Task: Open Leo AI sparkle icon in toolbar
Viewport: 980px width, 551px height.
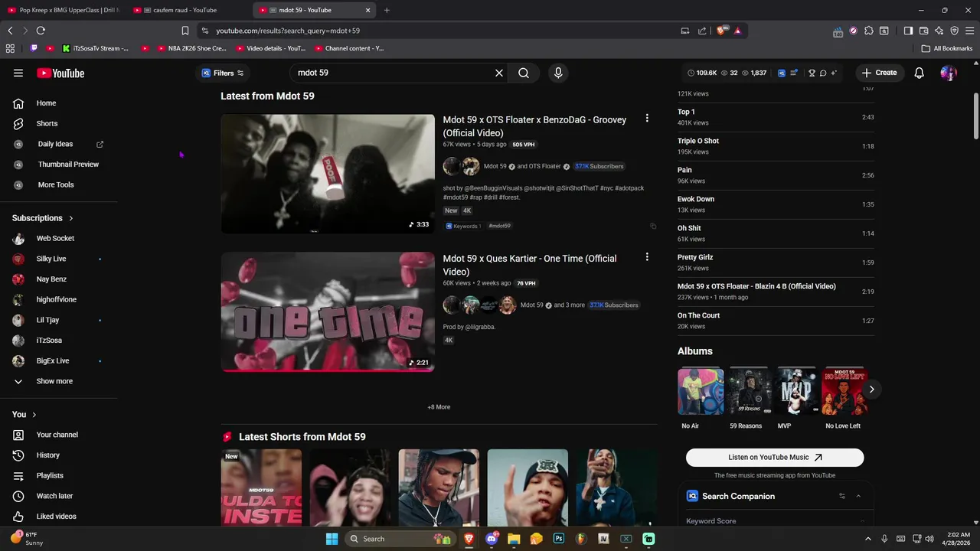Action: [939, 31]
